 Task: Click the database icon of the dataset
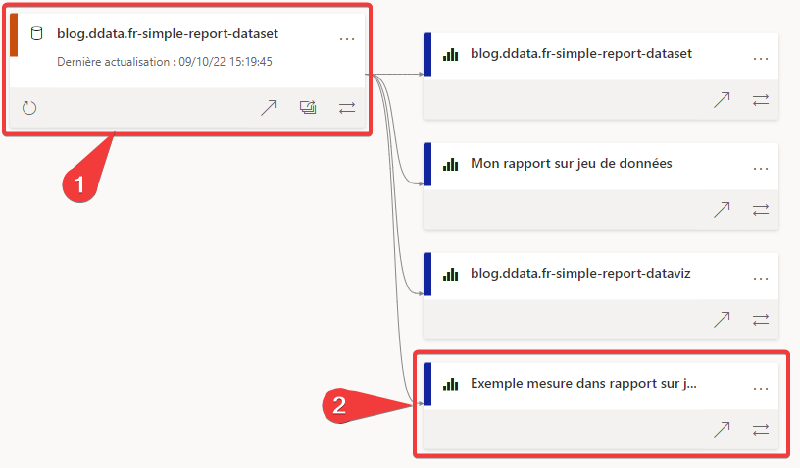(37, 34)
